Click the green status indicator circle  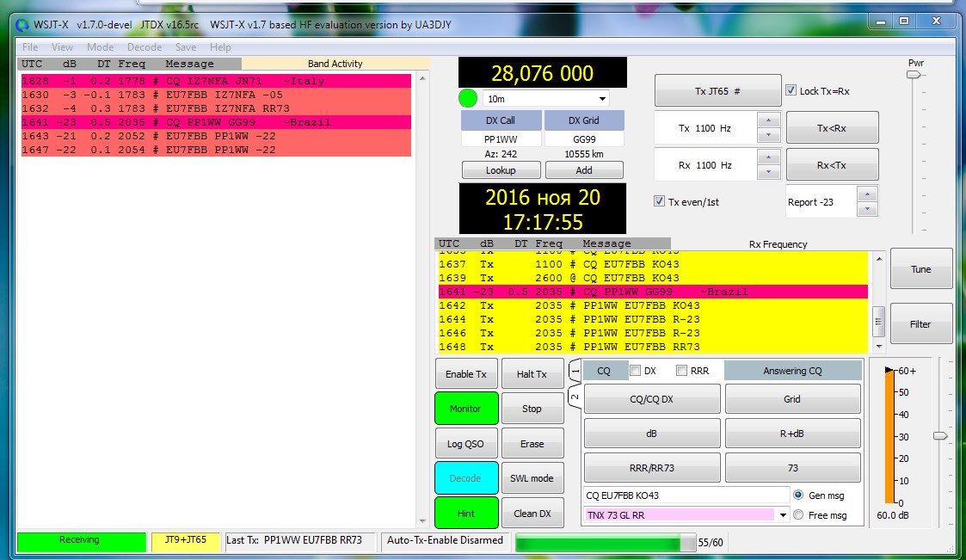click(468, 98)
